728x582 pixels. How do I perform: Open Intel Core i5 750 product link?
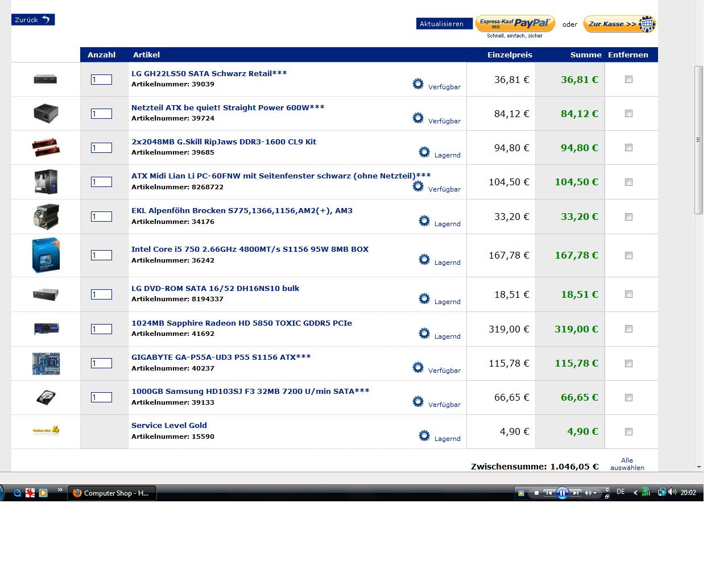click(250, 249)
